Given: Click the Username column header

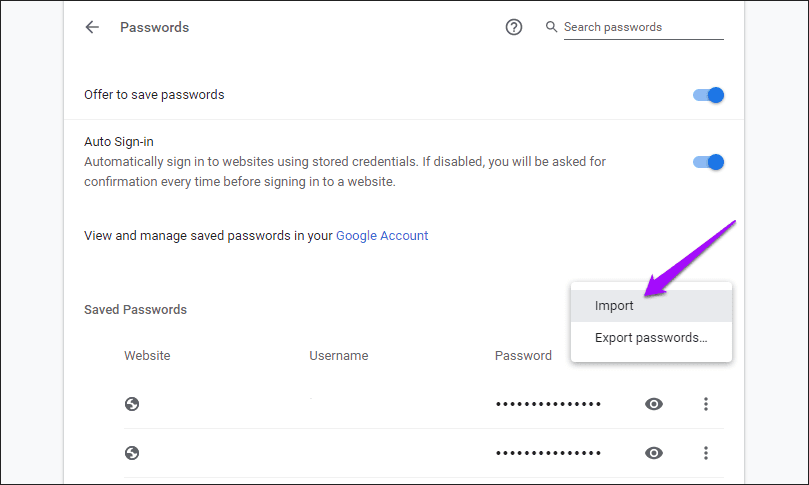Looking at the screenshot, I should tap(339, 356).
